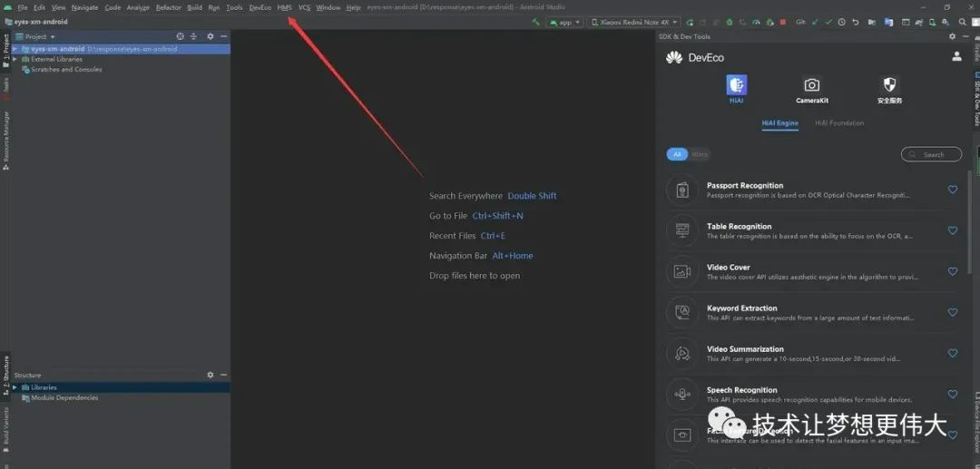
Task: Click the Search Everywhere magnifier icon
Action: pos(961,22)
